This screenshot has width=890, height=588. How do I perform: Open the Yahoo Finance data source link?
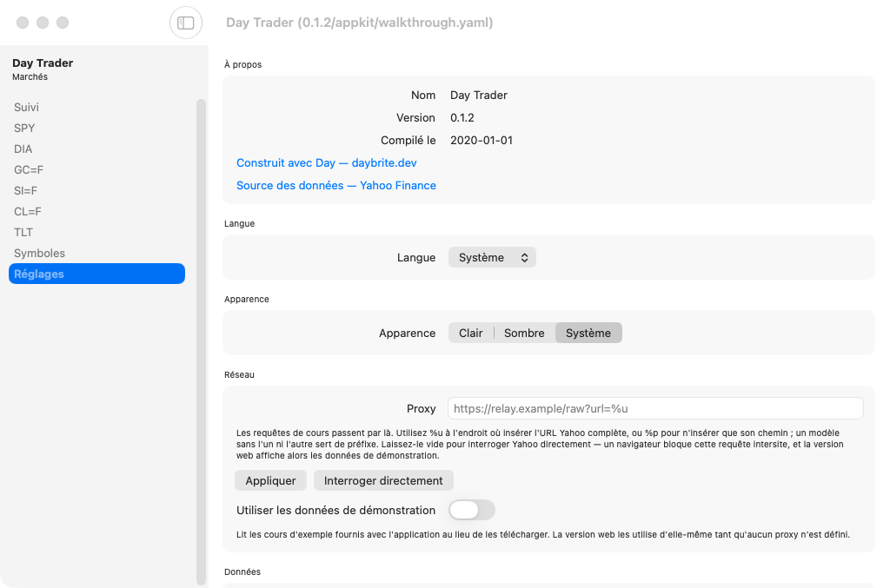click(336, 185)
